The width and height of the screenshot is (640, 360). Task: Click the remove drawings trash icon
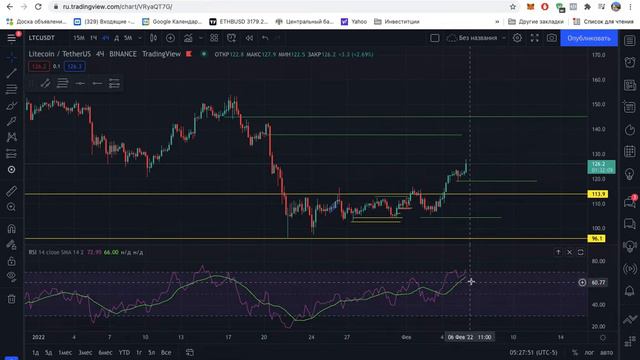[11, 299]
